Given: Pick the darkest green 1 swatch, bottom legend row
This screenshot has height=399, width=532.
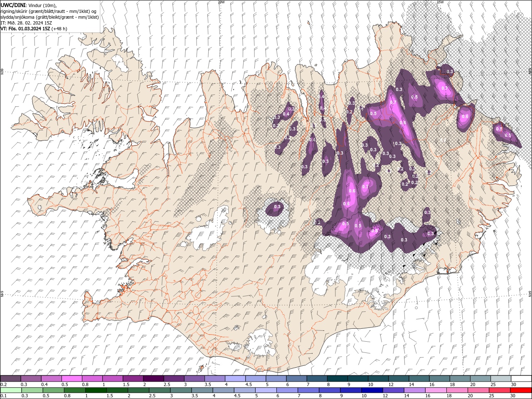Looking at the screenshot, I should tap(96, 390).
